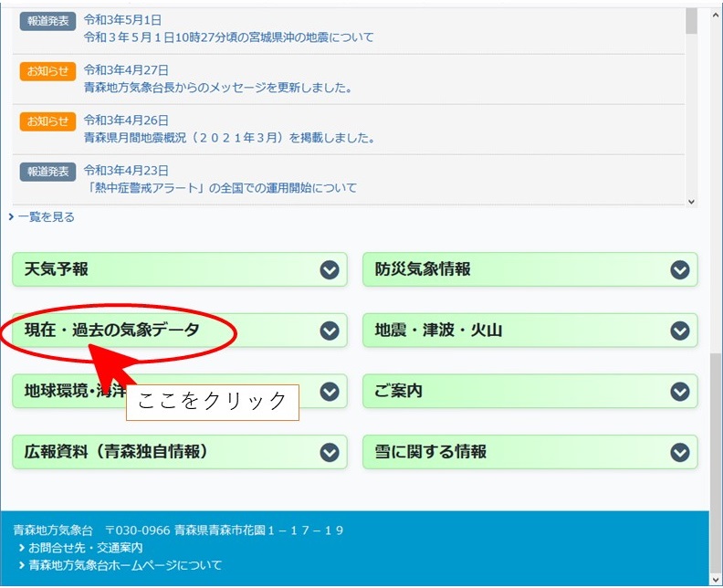
Task: Click the 雪に関する情報 heading text
Action: (x=431, y=452)
